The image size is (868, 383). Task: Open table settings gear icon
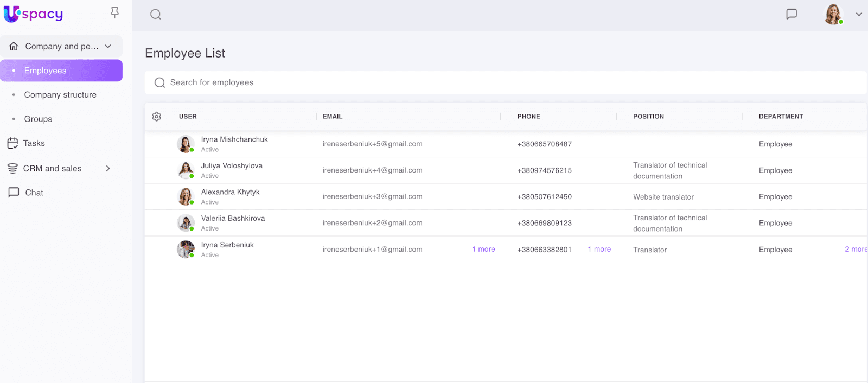pyautogui.click(x=157, y=117)
